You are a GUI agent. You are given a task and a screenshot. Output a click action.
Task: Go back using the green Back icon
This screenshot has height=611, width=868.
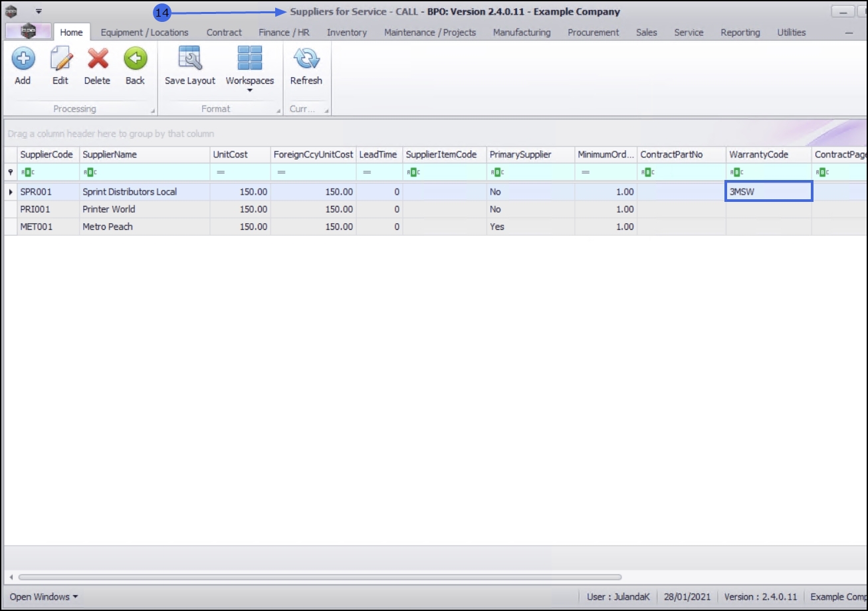[135, 59]
